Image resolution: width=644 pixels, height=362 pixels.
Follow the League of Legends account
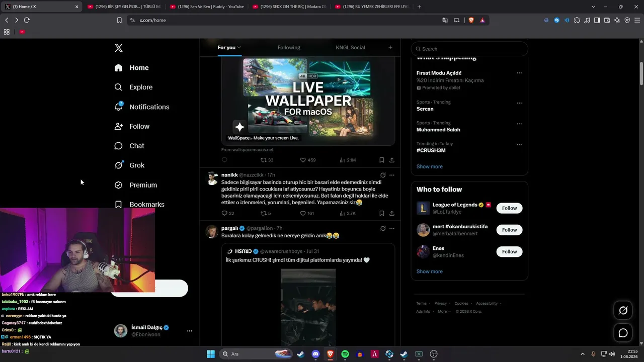(509, 208)
